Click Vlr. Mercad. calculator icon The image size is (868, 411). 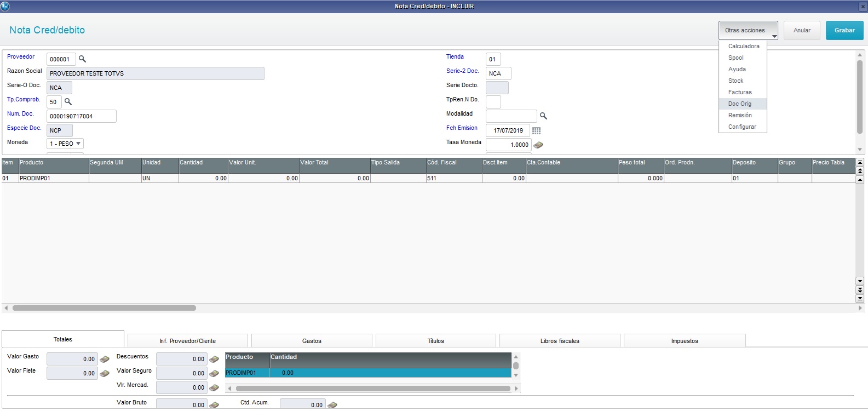pyautogui.click(x=214, y=387)
